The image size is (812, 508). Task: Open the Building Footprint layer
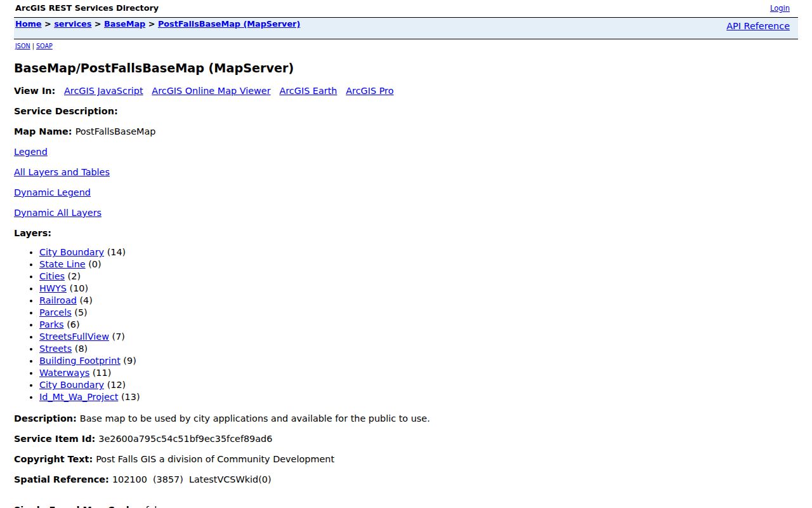80,361
